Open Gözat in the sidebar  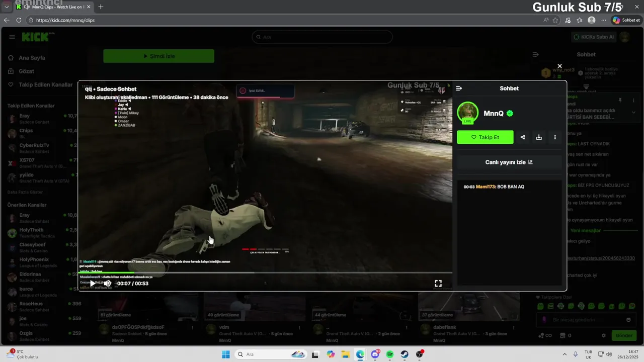pos(26,71)
